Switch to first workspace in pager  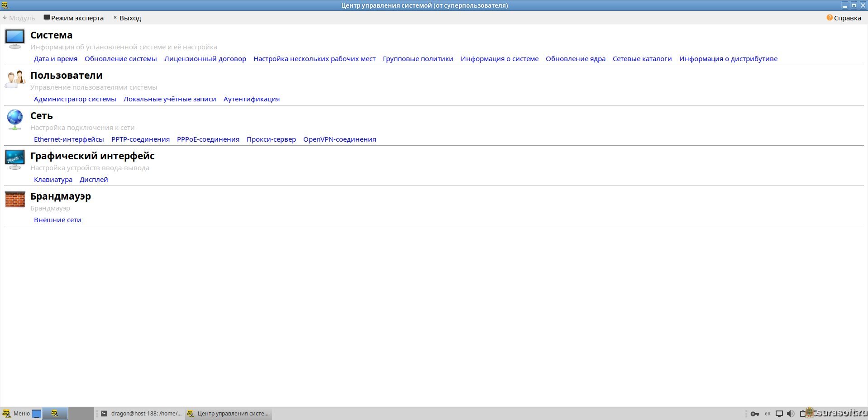point(55,413)
